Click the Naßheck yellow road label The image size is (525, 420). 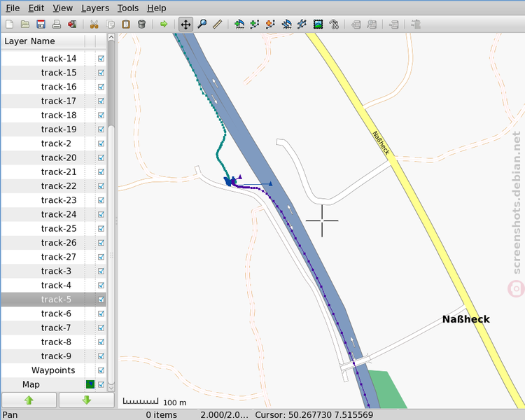pos(381,143)
